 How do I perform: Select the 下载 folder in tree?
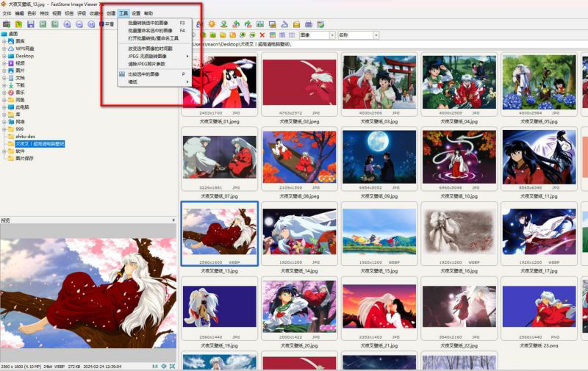click(21, 85)
